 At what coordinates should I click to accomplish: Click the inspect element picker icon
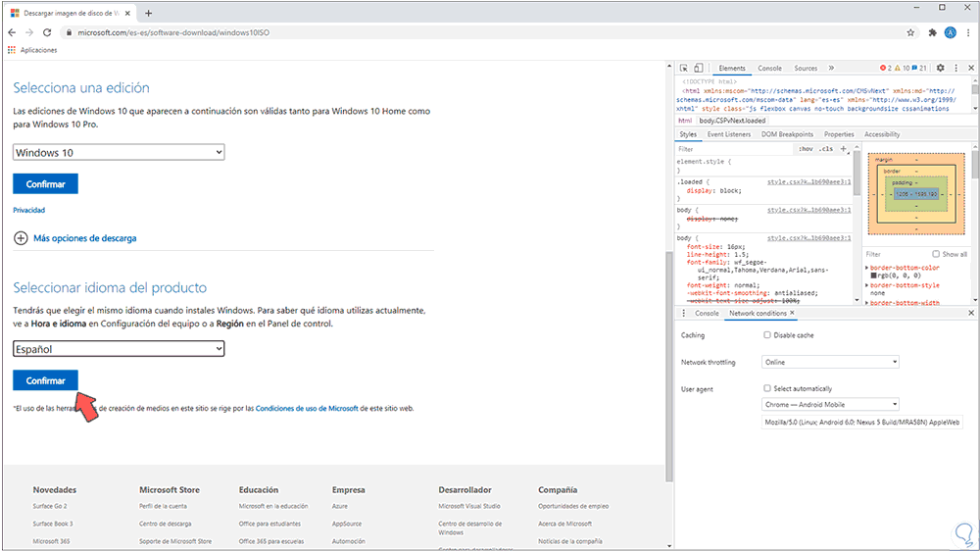683,69
